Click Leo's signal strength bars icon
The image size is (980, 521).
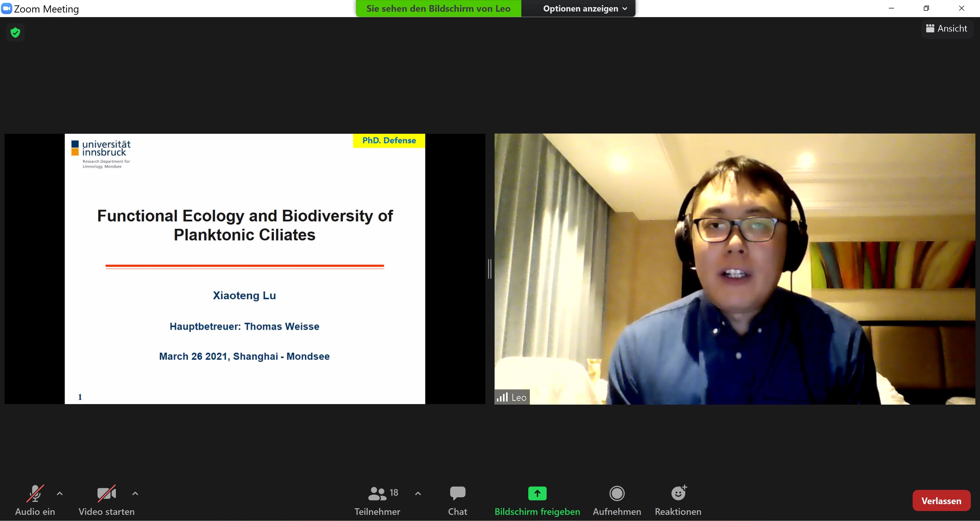[502, 397]
